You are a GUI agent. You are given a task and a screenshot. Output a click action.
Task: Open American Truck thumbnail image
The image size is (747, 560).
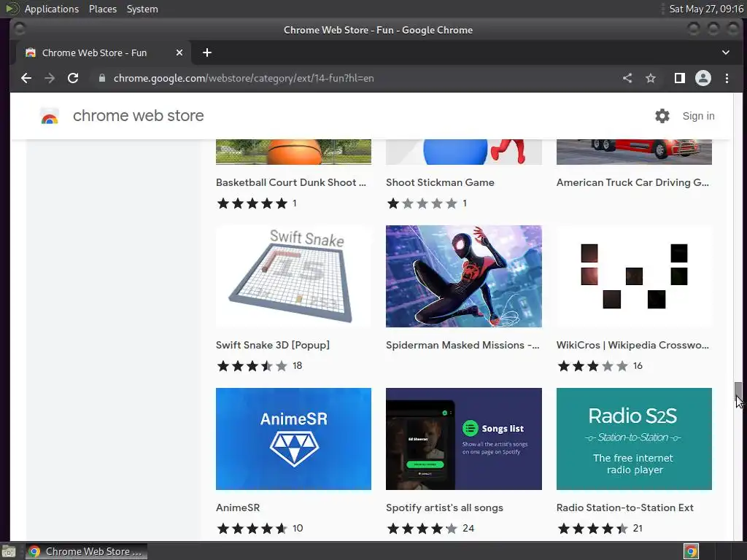(x=634, y=152)
